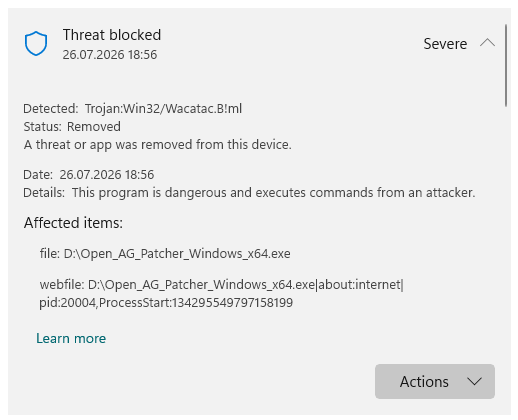This screenshot has height=420, width=518.
Task: Select the Threat blocked heading
Action: pyautogui.click(x=112, y=35)
